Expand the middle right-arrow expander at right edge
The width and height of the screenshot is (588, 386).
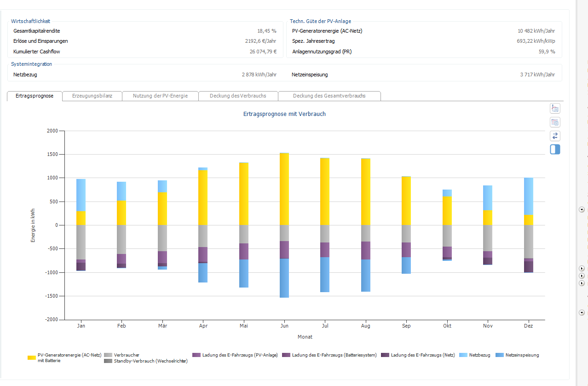coord(582,276)
